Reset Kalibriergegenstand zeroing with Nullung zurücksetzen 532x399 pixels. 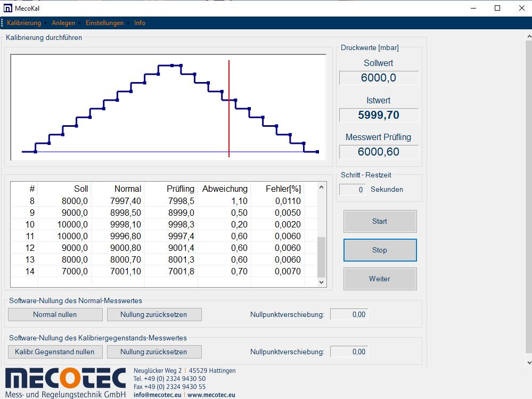(x=154, y=352)
